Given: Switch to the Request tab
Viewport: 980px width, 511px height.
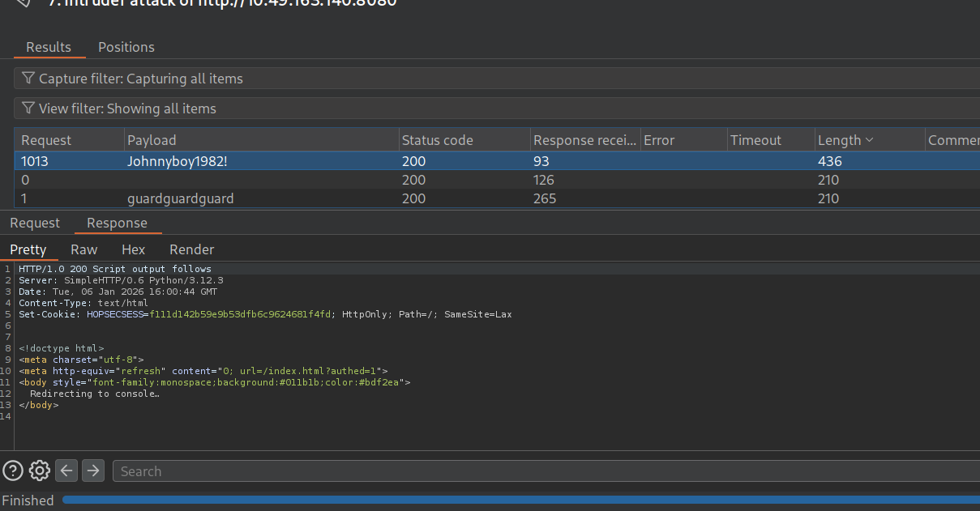Looking at the screenshot, I should coord(35,223).
